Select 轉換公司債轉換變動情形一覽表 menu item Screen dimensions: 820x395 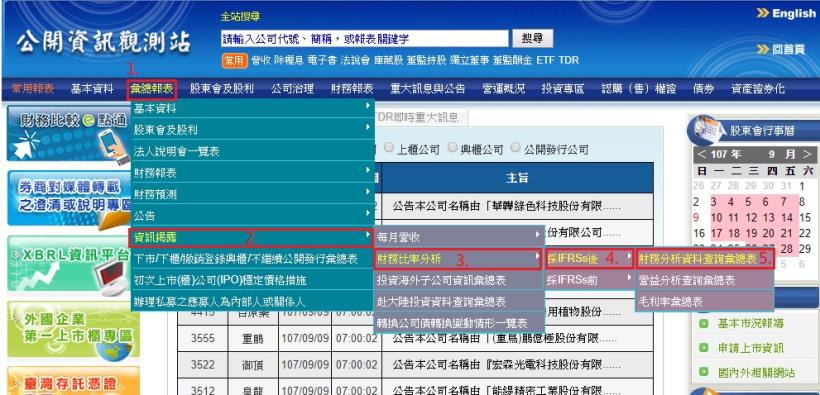point(459,323)
